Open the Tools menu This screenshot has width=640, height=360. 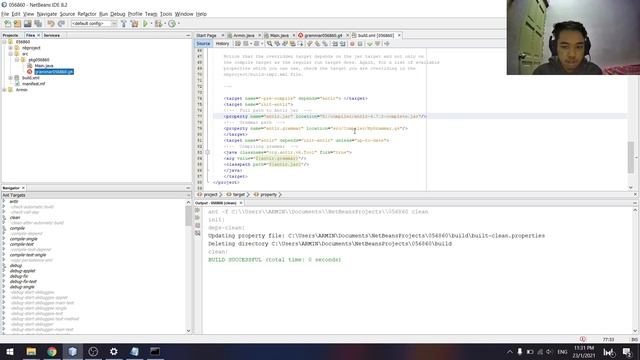click(x=166, y=14)
